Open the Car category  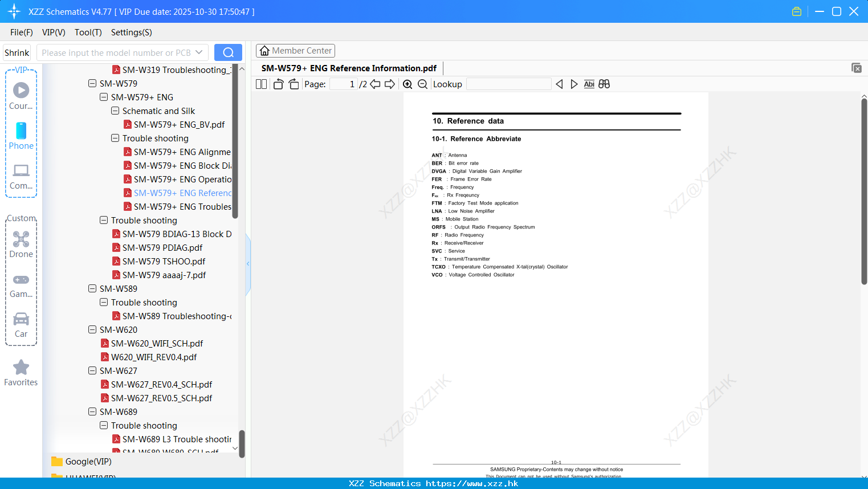pyautogui.click(x=21, y=325)
